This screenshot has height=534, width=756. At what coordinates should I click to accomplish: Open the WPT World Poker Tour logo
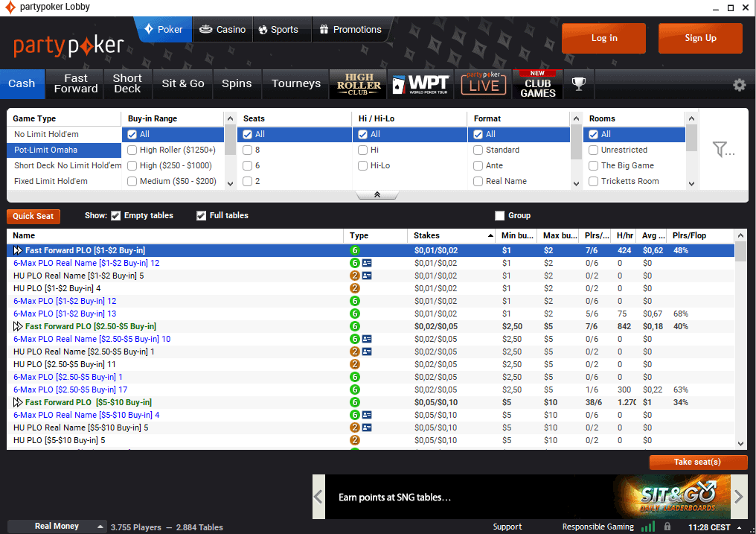pyautogui.click(x=420, y=84)
